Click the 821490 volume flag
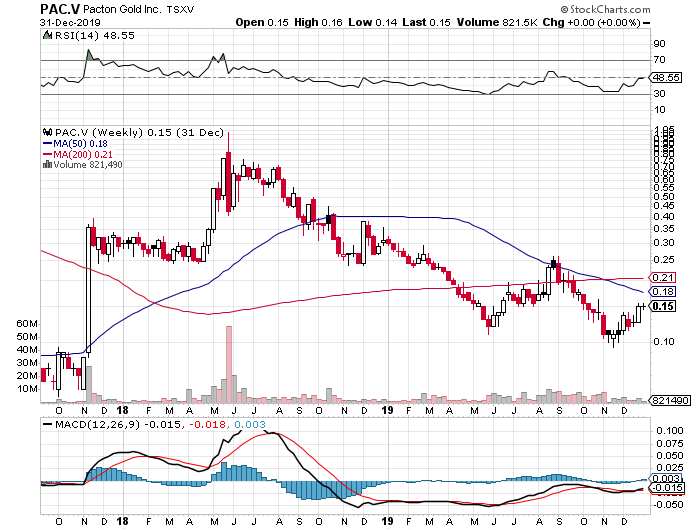The image size is (700, 530). [671, 401]
